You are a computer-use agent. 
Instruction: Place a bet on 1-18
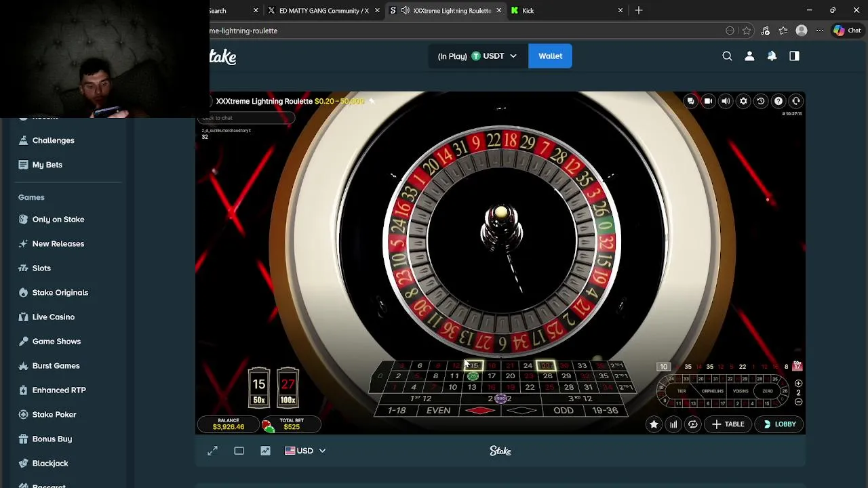click(x=397, y=411)
